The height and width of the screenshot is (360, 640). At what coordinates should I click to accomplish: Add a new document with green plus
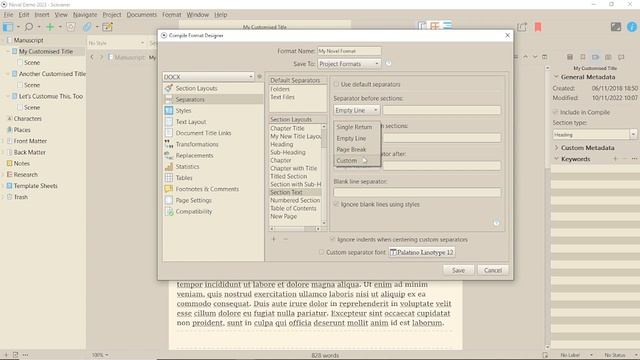coord(50,27)
